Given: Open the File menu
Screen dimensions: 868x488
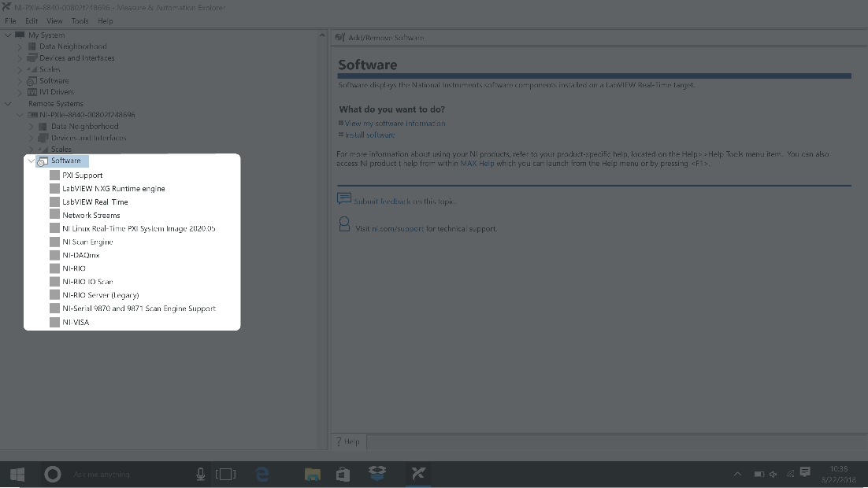Looking at the screenshot, I should (x=10, y=21).
